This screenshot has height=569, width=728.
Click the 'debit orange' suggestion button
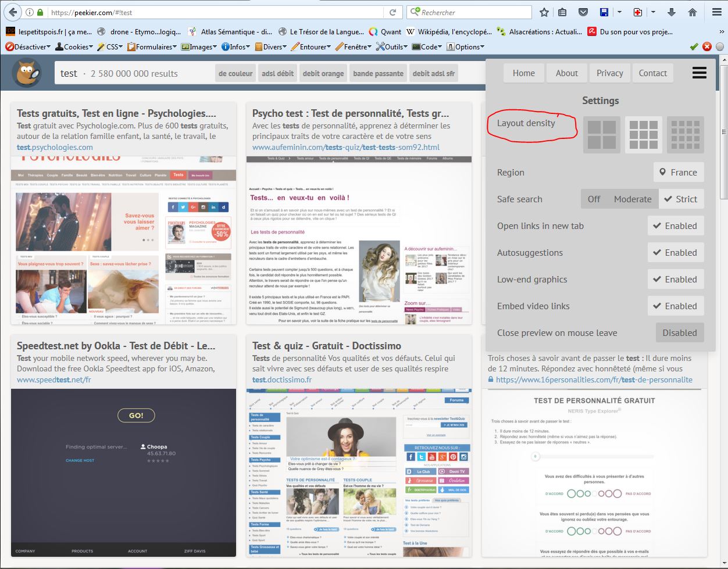point(323,74)
